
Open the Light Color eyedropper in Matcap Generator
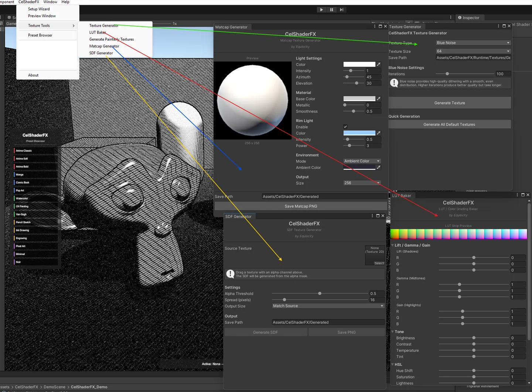click(379, 64)
